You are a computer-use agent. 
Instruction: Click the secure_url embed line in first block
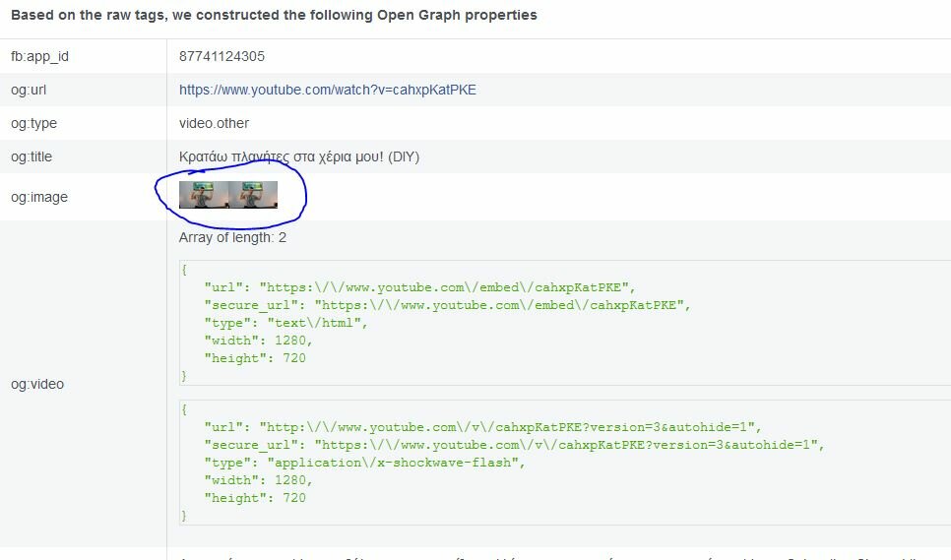447,305
